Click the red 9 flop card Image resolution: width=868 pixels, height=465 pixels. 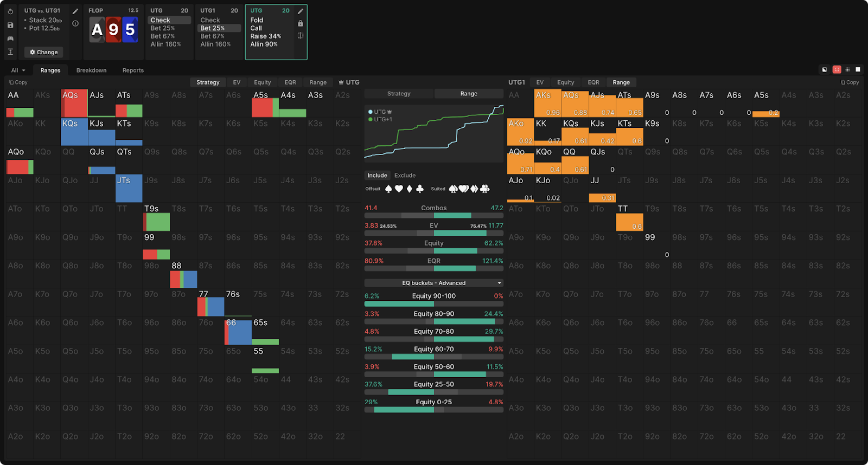(x=113, y=30)
